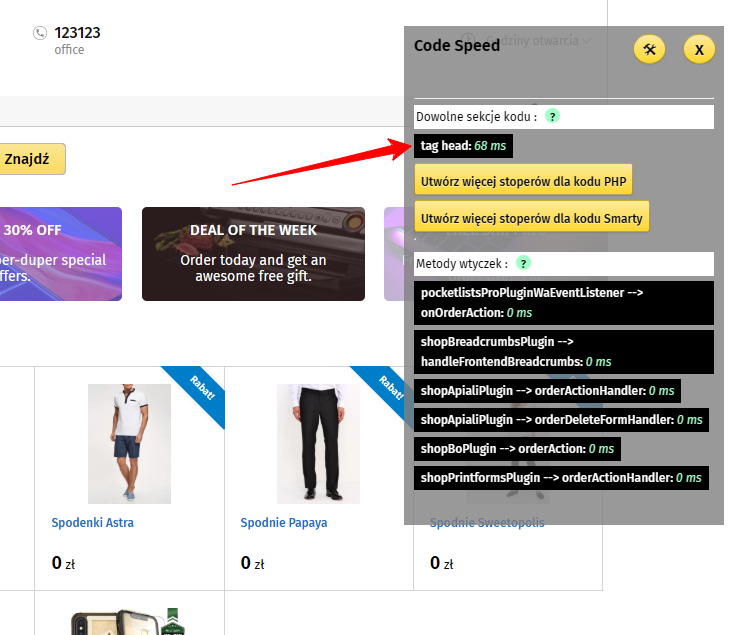The width and height of the screenshot is (741, 635).
Task: Select shopApialiPlugin orderActionHandler entry
Action: pos(547,391)
